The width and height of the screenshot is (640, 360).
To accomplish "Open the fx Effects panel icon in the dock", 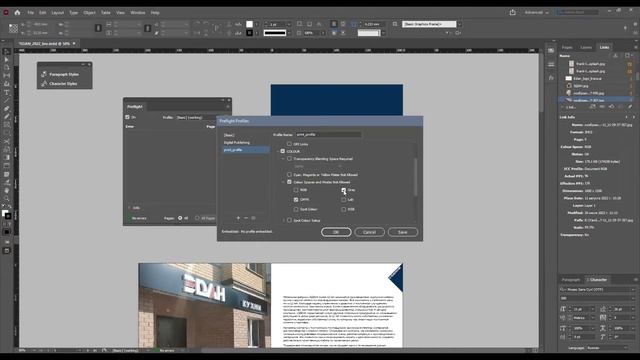I will [x=551, y=78].
